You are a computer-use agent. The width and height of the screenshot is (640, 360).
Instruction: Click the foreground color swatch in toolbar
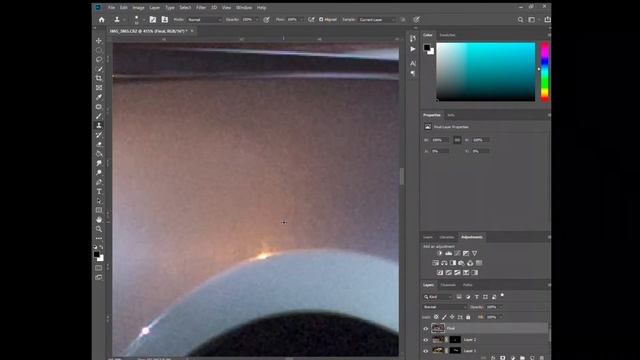97,255
